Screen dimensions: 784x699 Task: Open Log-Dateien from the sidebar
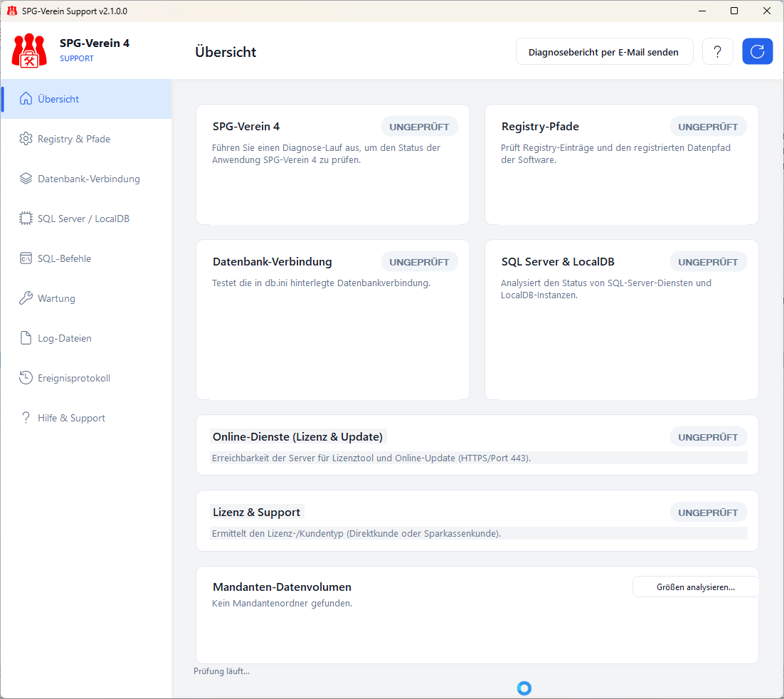(x=86, y=338)
